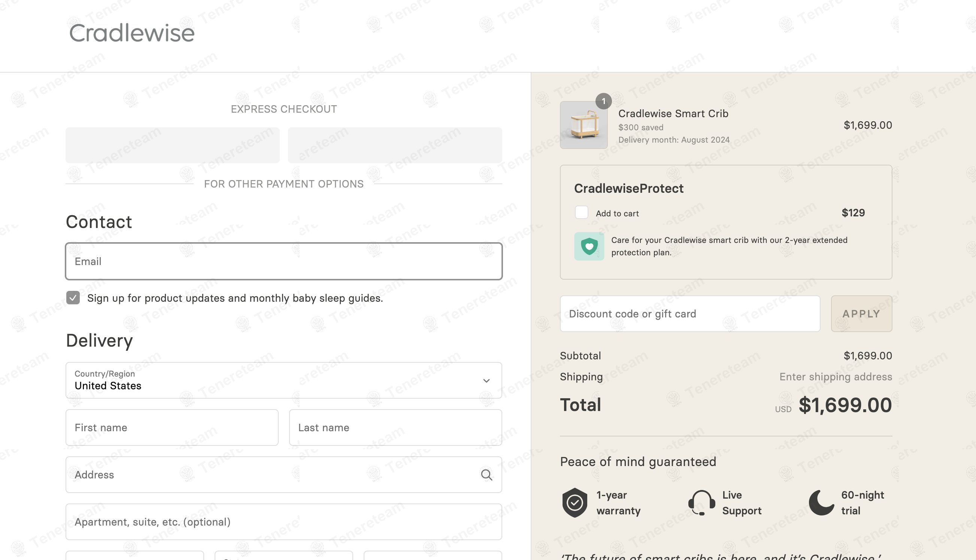Click the green shield protection icon
Screen dimensions: 976x560
(589, 246)
